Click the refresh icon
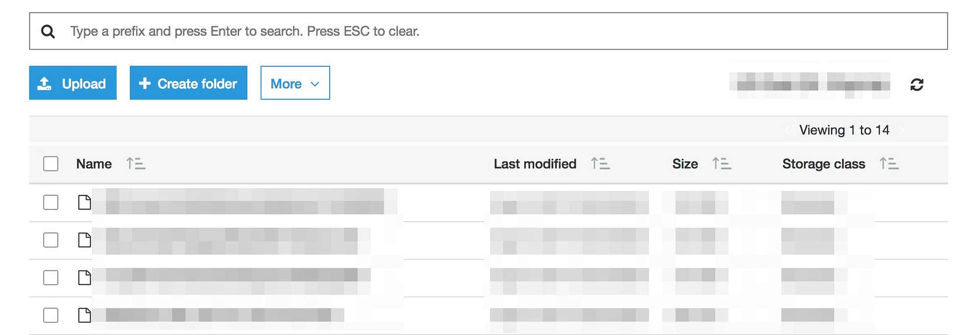The height and width of the screenshot is (335, 980). pyautogui.click(x=917, y=85)
